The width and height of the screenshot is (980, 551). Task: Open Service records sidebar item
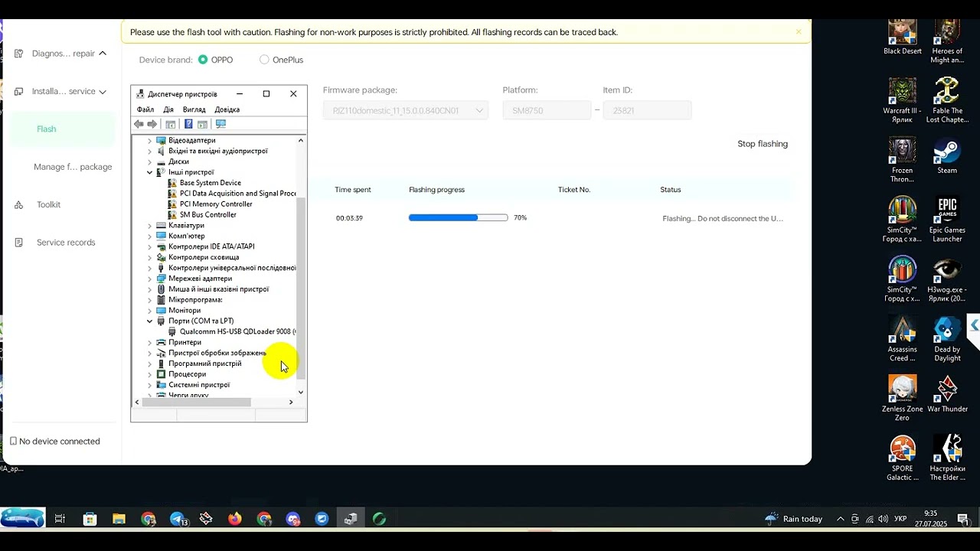(66, 243)
